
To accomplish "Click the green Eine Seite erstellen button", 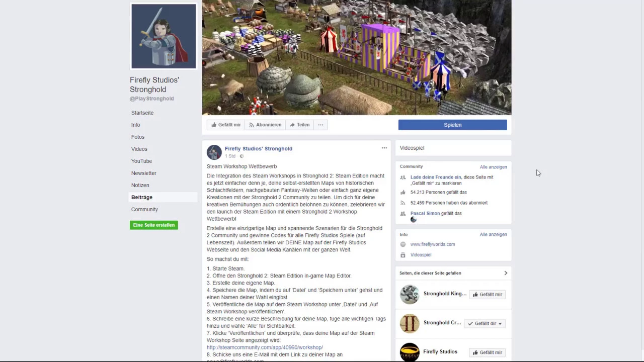I will pos(154,225).
